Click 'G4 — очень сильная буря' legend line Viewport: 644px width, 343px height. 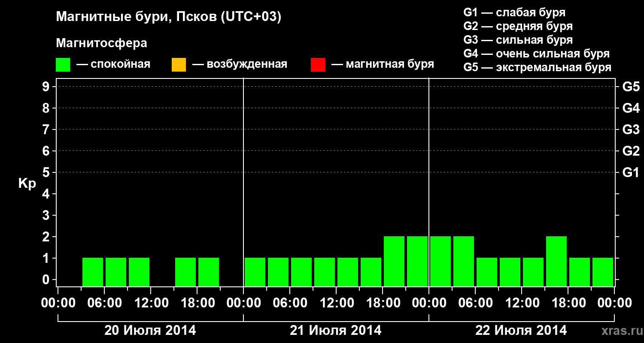(x=537, y=54)
